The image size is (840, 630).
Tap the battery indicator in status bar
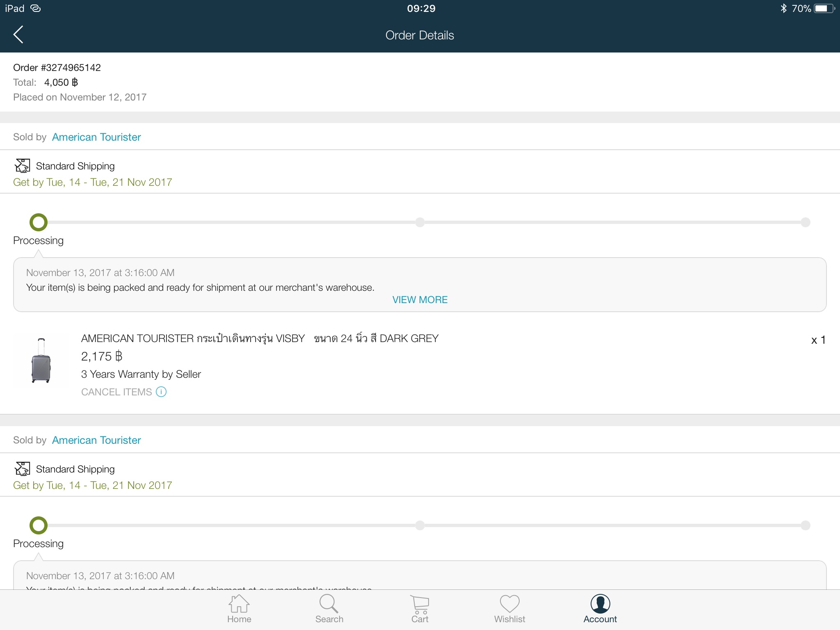824,9
